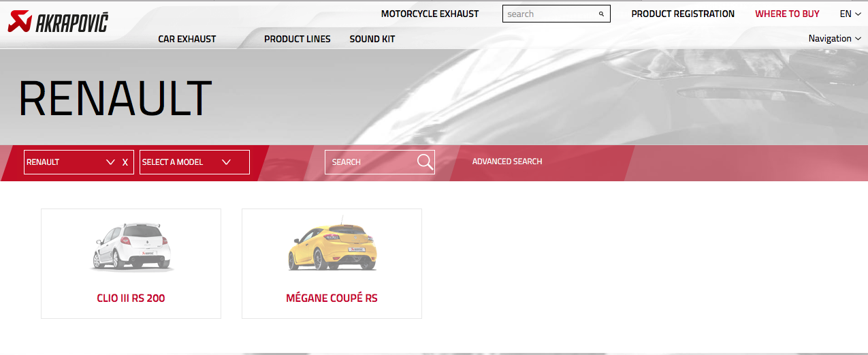Focus the red bar Search input

point(371,162)
